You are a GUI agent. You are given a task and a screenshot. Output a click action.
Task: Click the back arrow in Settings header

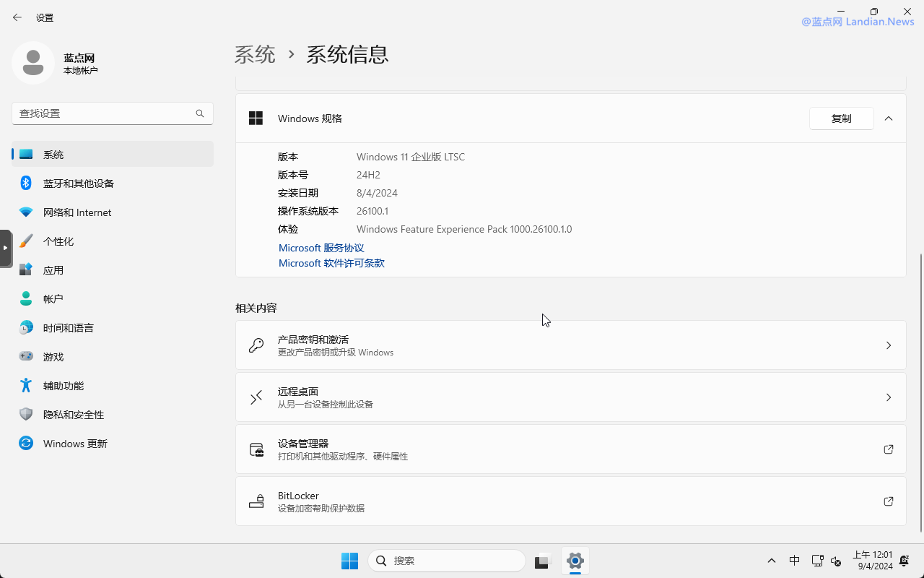point(17,17)
